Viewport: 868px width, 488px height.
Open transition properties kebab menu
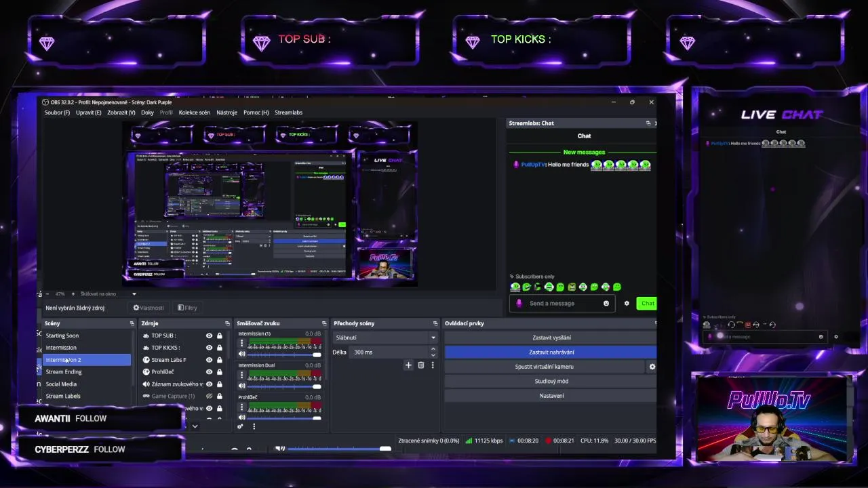coord(433,365)
